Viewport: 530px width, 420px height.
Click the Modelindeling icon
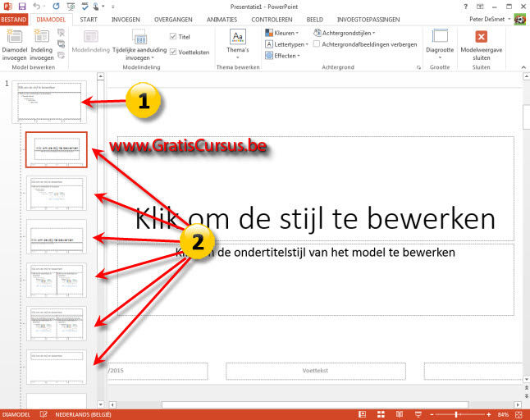click(x=91, y=36)
